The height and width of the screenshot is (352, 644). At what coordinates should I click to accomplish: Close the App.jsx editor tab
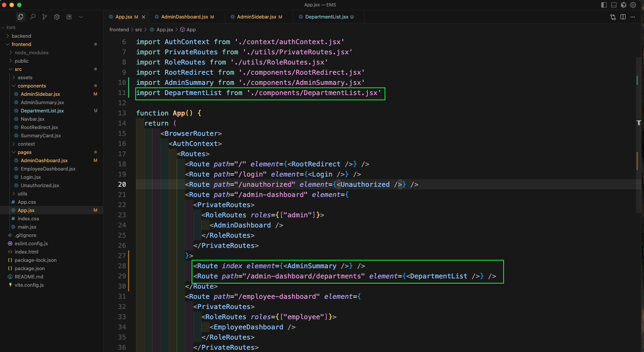144,17
